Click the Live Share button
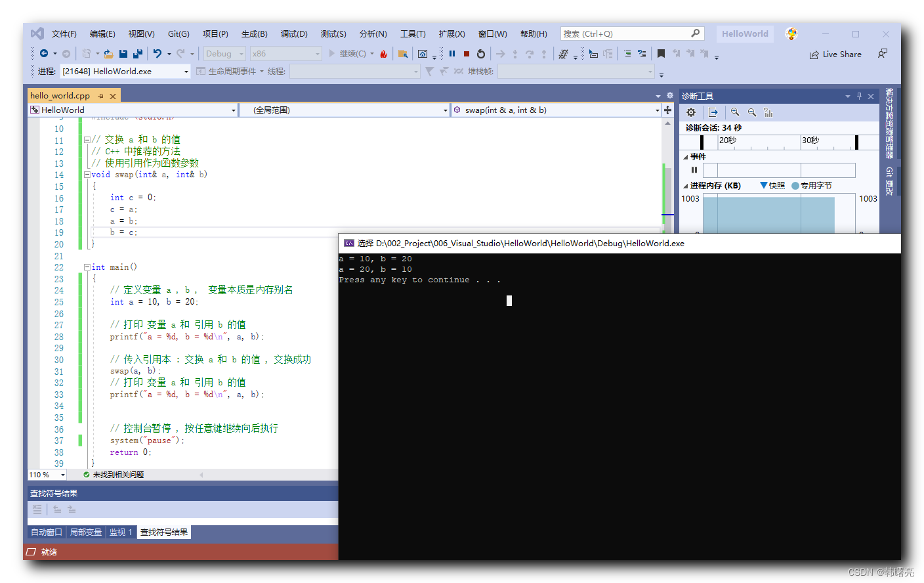The width and height of the screenshot is (924, 583). [835, 54]
